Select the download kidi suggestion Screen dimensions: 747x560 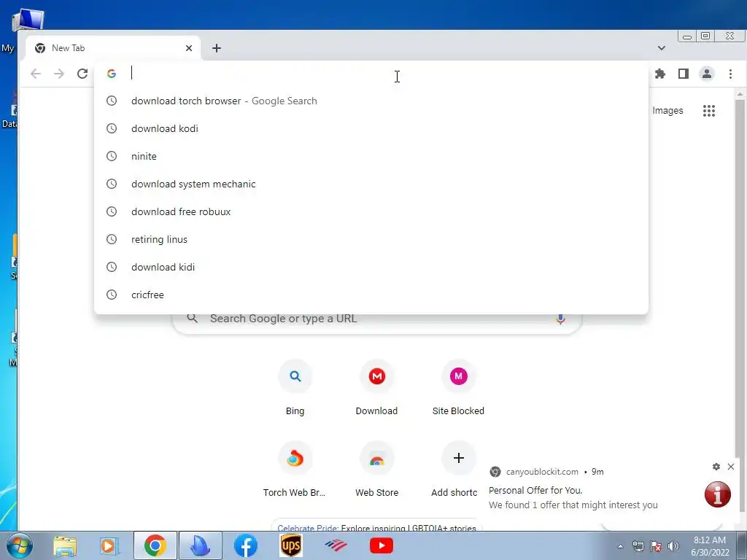371,267
